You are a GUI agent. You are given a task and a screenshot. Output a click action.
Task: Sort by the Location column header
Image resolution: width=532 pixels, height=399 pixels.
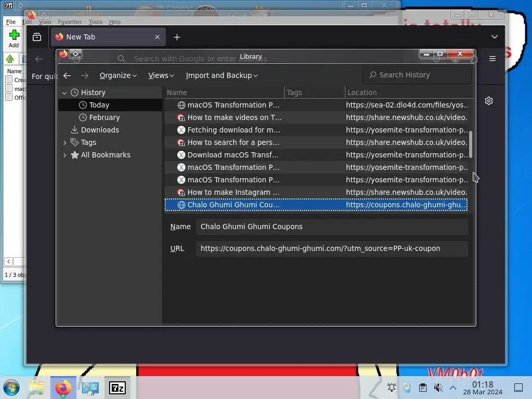click(x=409, y=92)
